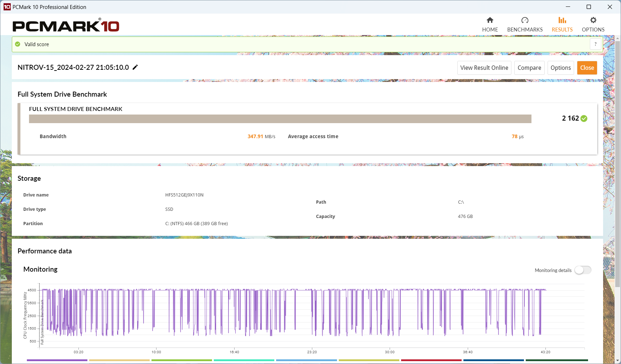Click the average access time value 78 µs
The image size is (621, 364).
pos(517,136)
